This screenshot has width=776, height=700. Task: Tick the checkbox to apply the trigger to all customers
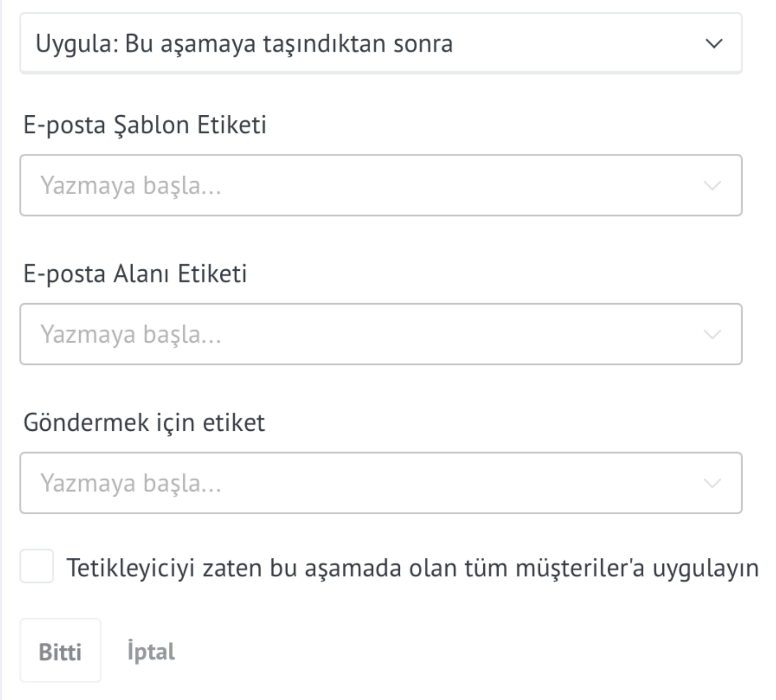tap(37, 566)
